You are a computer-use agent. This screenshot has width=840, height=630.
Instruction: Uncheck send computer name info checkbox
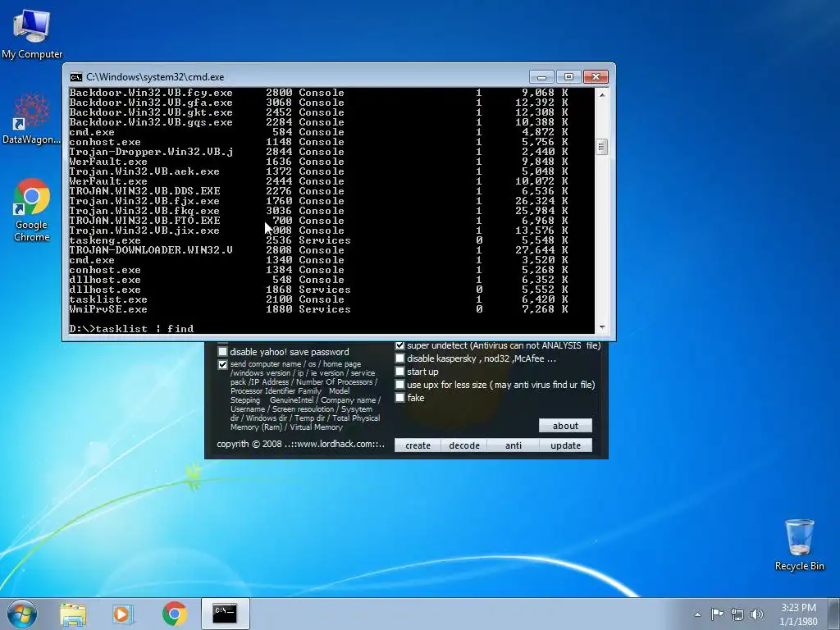tap(222, 364)
